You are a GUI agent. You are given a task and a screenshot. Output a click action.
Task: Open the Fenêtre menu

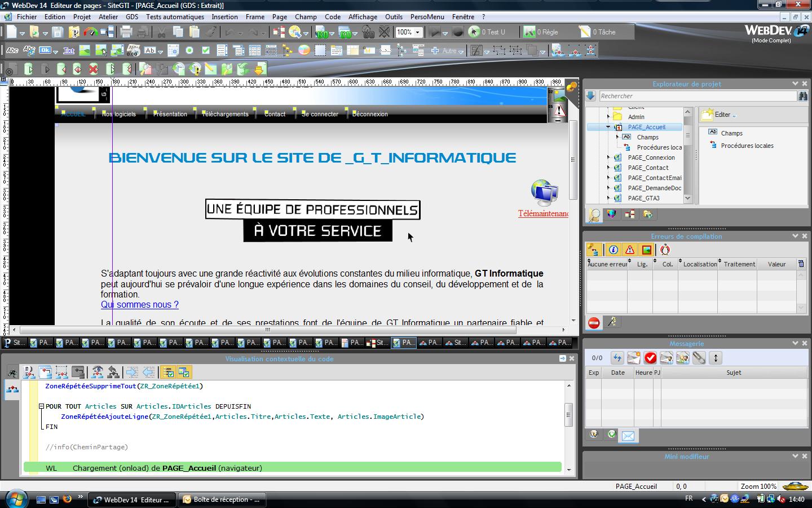click(x=463, y=17)
